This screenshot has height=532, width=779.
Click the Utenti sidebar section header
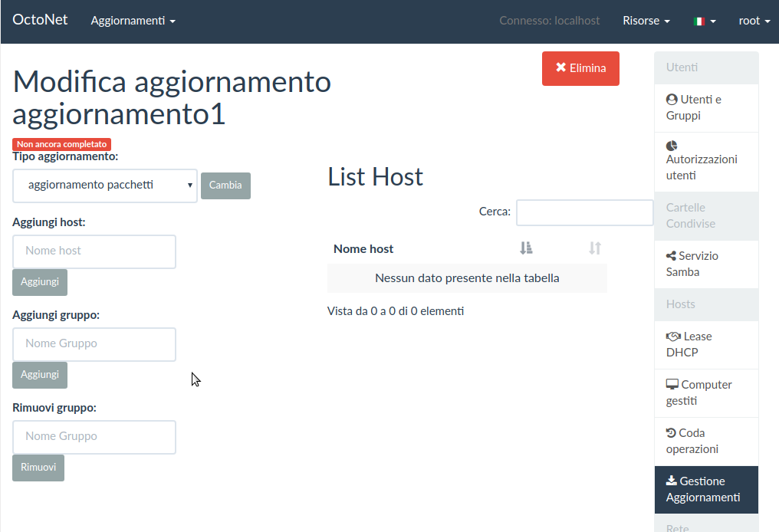click(706, 68)
